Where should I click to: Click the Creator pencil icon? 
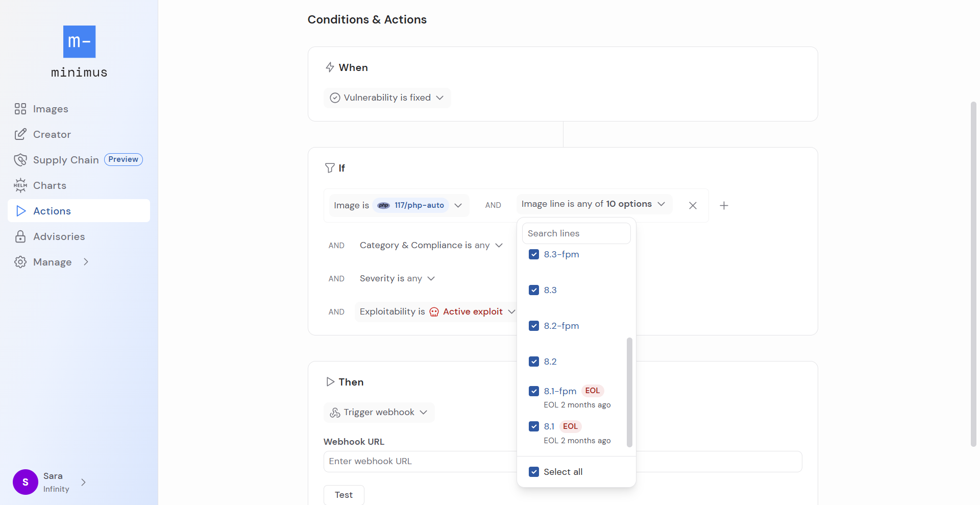tap(20, 134)
